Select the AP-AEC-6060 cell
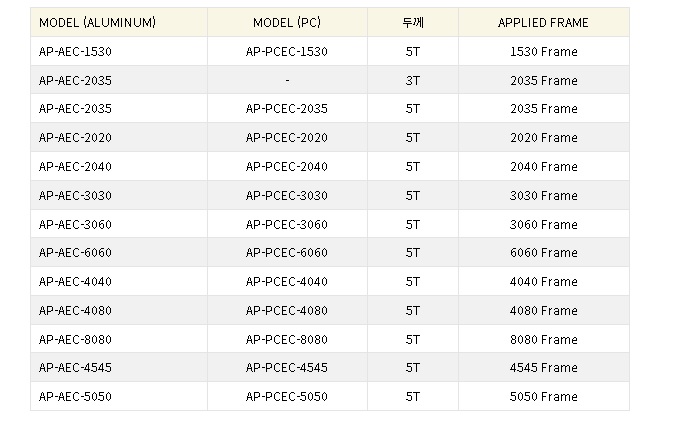This screenshot has height=432, width=685. 119,252
